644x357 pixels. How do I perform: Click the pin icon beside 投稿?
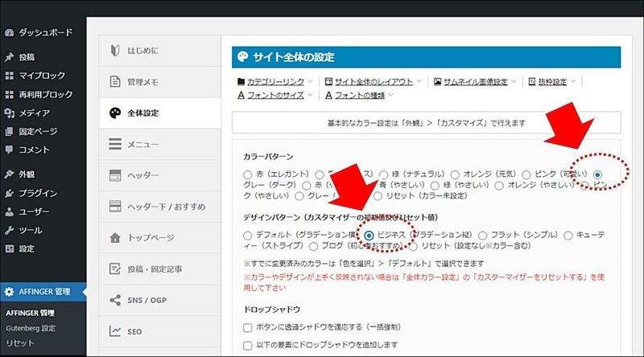pos(9,57)
